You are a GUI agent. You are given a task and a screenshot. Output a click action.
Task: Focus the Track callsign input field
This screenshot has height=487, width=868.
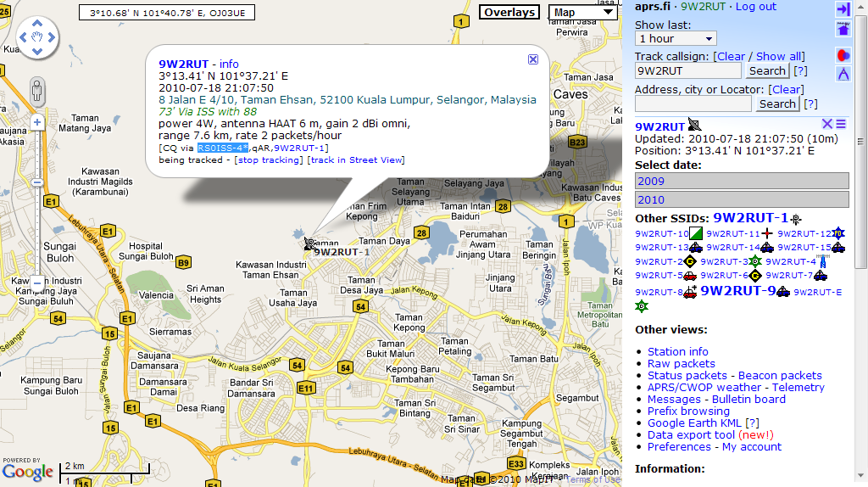(687, 71)
